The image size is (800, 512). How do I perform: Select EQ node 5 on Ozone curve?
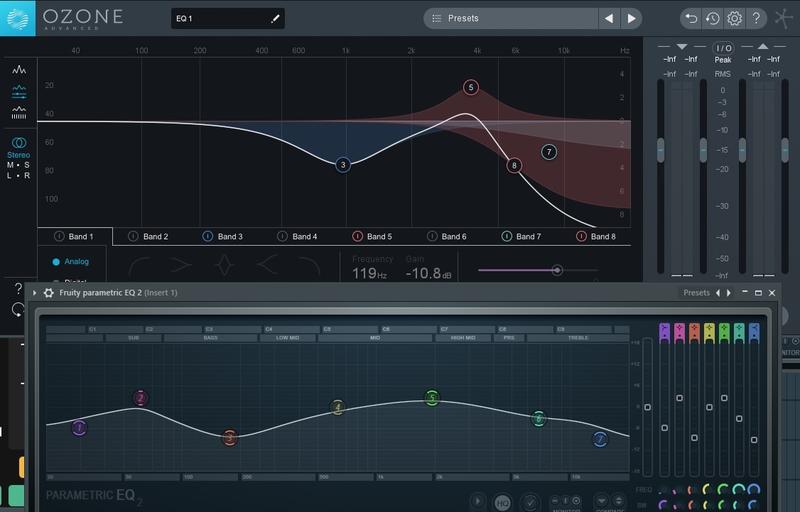(471, 87)
